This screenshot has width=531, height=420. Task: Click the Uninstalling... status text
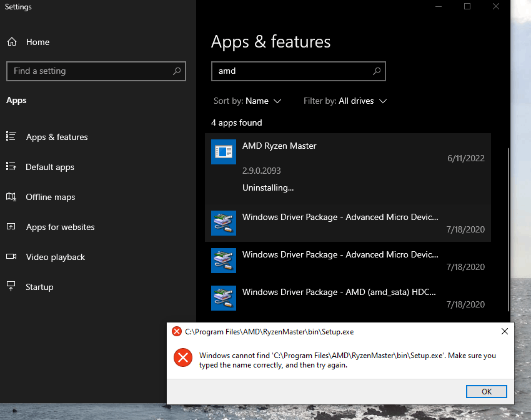268,187
